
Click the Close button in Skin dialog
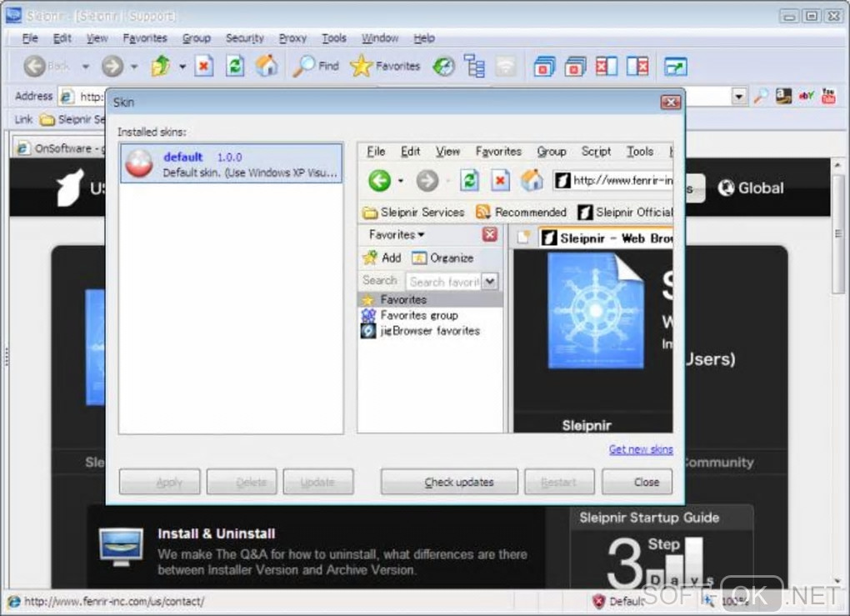(637, 482)
